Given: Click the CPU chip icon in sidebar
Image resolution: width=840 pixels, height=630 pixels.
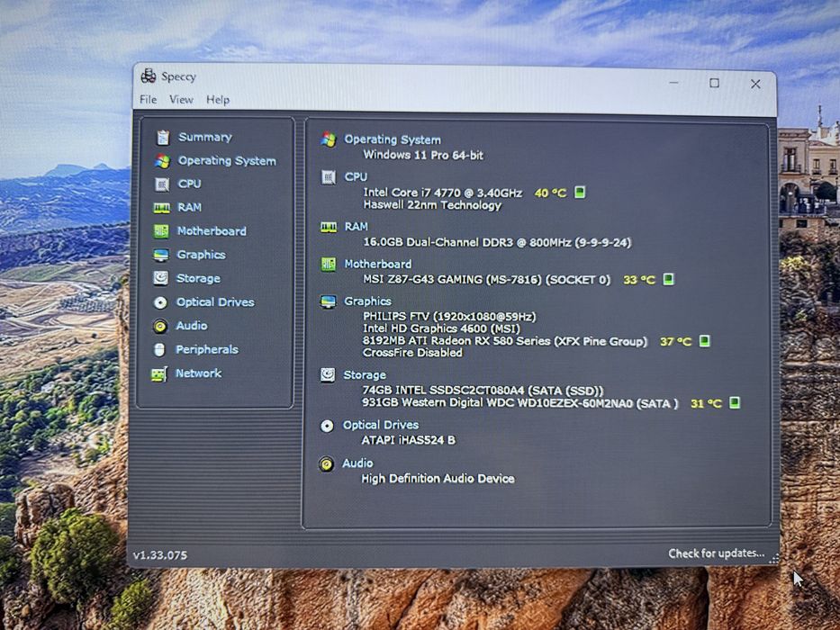Looking at the screenshot, I should 162,184.
